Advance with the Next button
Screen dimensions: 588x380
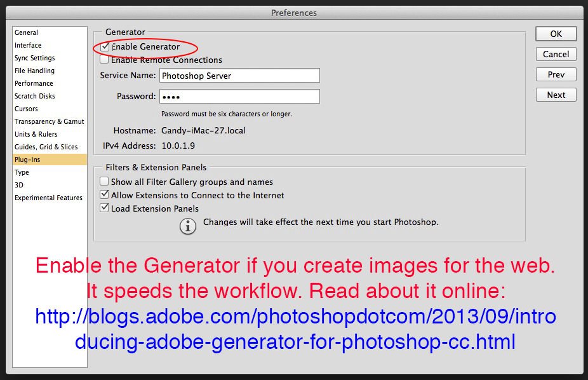[x=556, y=95]
